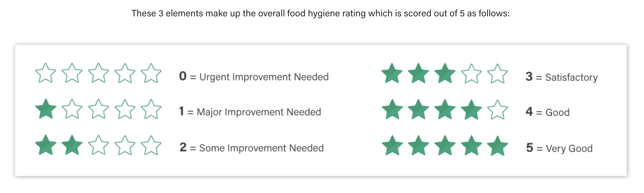This screenshot has width=644, height=193.
Task: Click the first filled star in the Very Good row
Action: (392, 146)
